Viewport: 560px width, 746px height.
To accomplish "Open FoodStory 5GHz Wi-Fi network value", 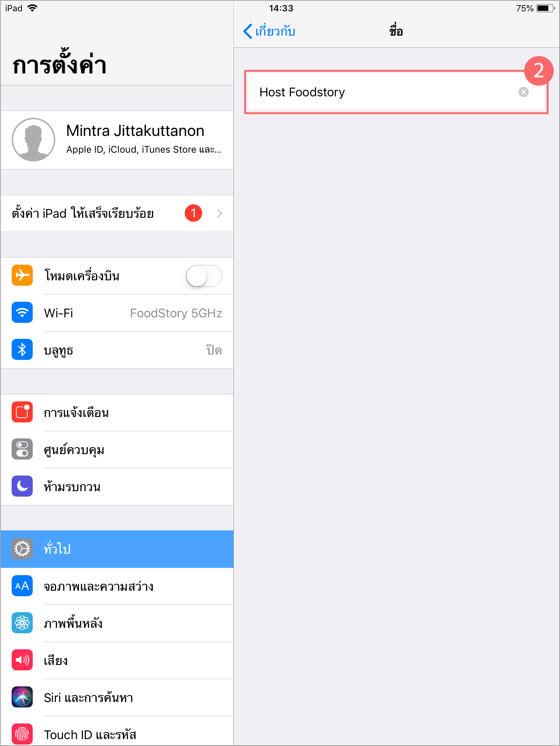I will (176, 313).
